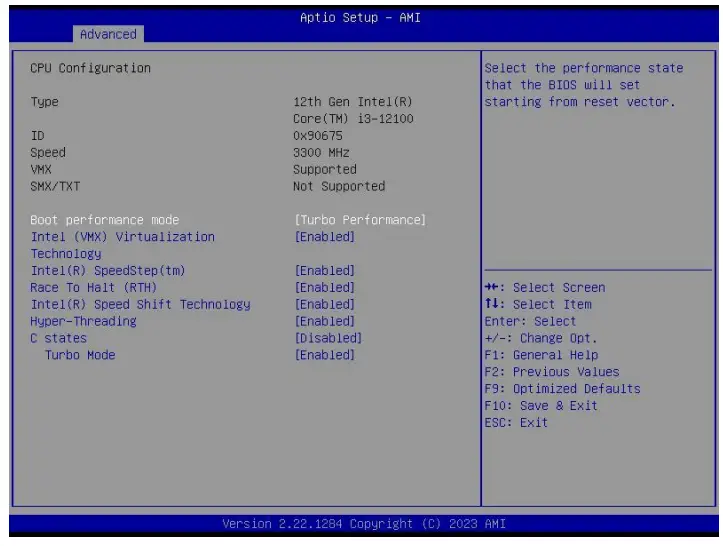Click the Type label
This screenshot has height=546, width=723.
click(44, 102)
